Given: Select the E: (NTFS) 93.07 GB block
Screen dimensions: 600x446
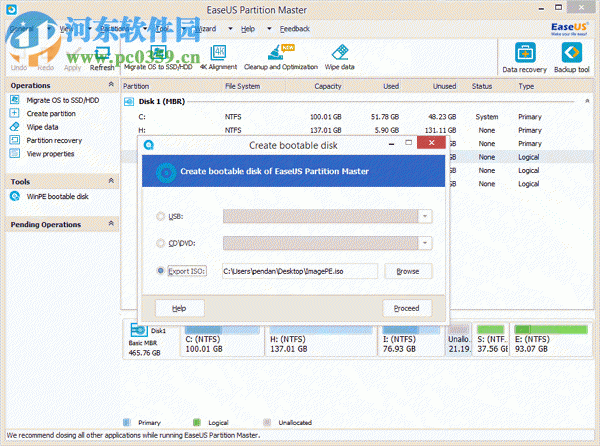Looking at the screenshot, I should (x=551, y=340).
